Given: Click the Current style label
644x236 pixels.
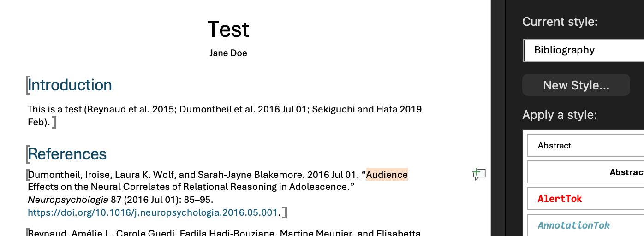Looking at the screenshot, I should pos(560,22).
